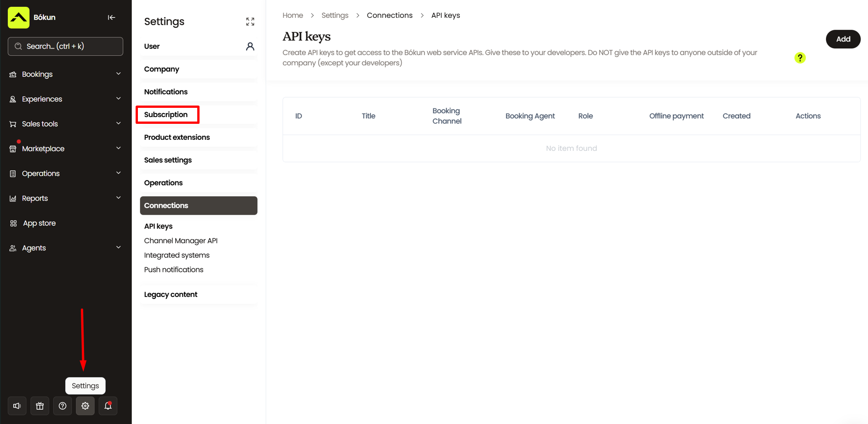The width and height of the screenshot is (868, 424).
Task: Click the sidebar search field
Action: click(x=65, y=46)
